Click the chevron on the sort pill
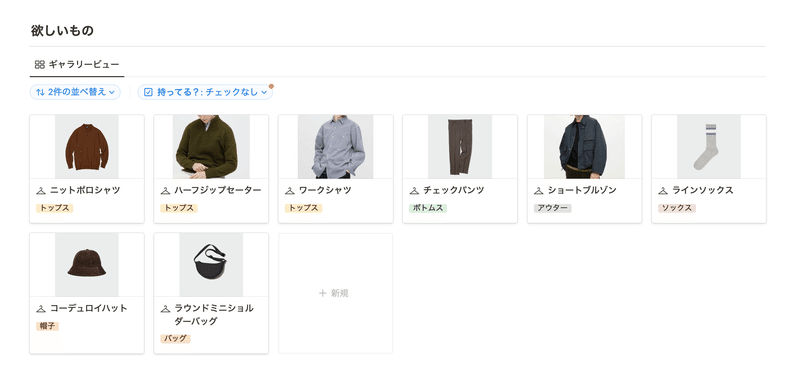 (x=112, y=92)
